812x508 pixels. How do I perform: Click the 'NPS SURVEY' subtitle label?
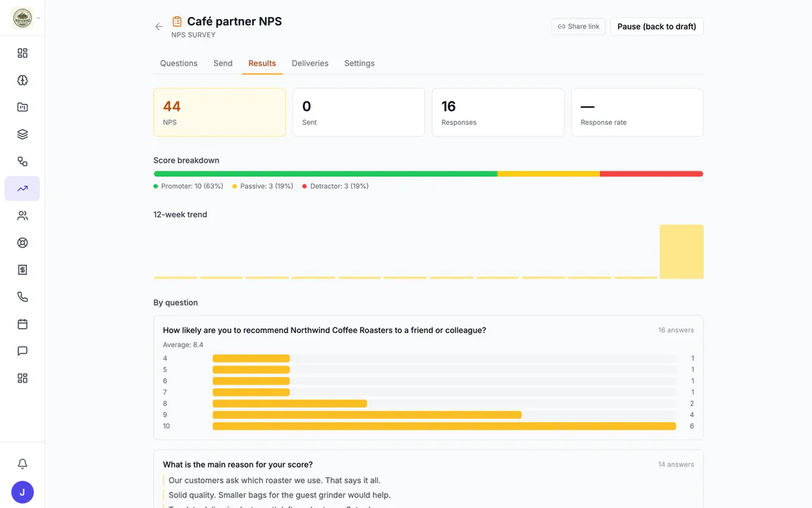(193, 35)
